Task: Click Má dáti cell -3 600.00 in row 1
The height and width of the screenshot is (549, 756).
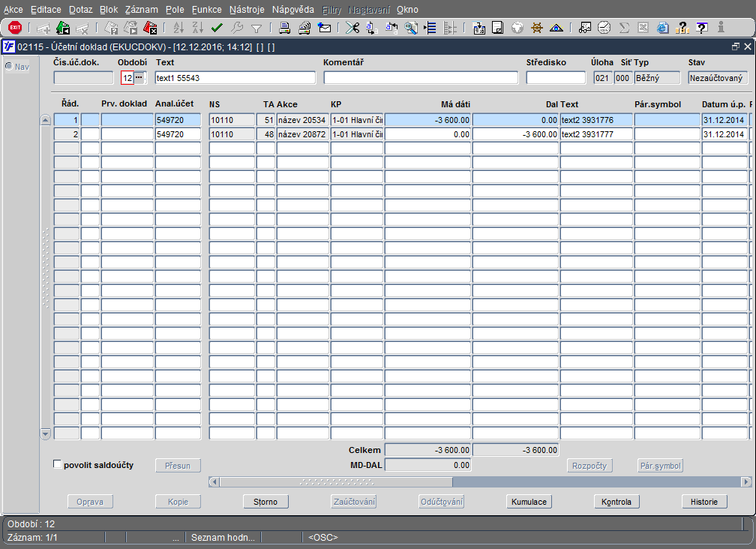Action: click(427, 120)
